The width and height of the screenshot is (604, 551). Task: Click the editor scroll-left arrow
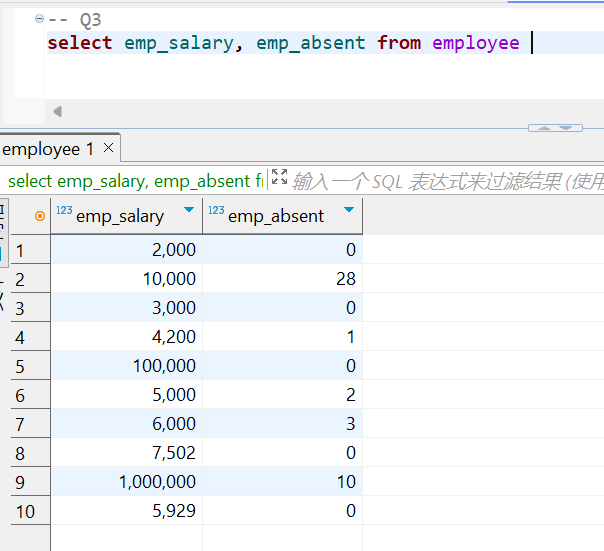click(57, 111)
